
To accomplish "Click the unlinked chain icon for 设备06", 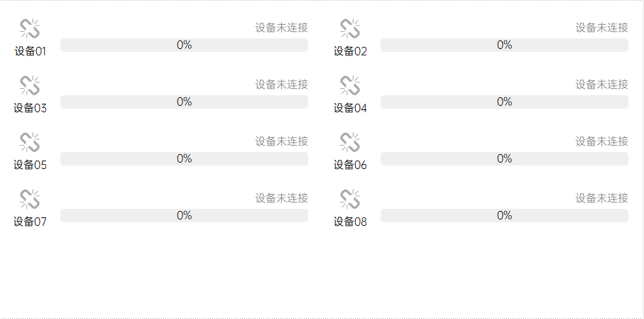I will click(350, 143).
